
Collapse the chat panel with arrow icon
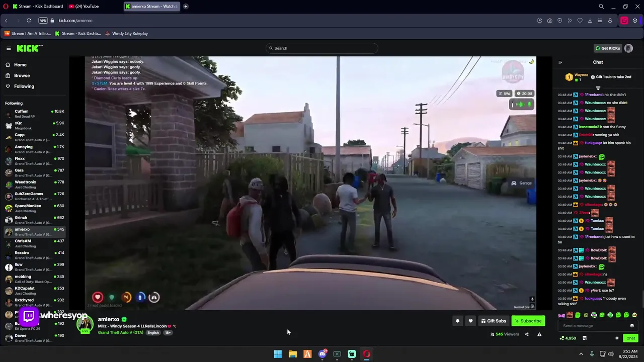[x=560, y=62]
